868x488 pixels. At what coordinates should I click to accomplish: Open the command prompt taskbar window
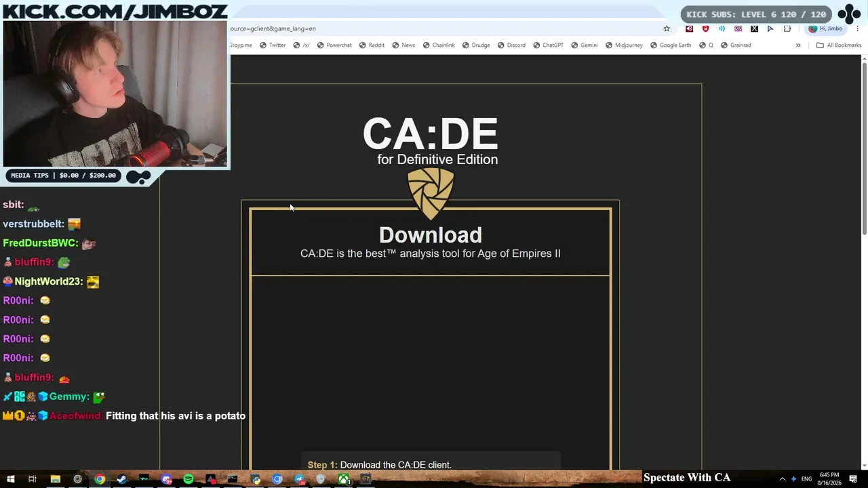point(233,479)
